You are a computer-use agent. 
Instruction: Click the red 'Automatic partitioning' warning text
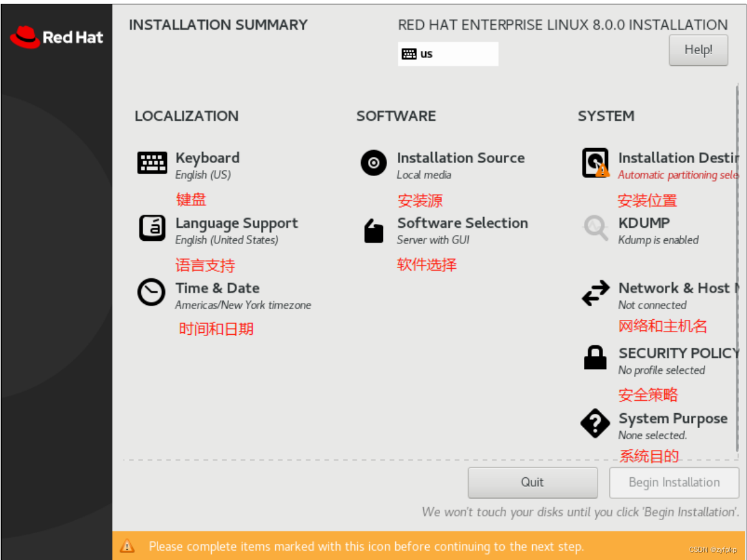pos(679,175)
